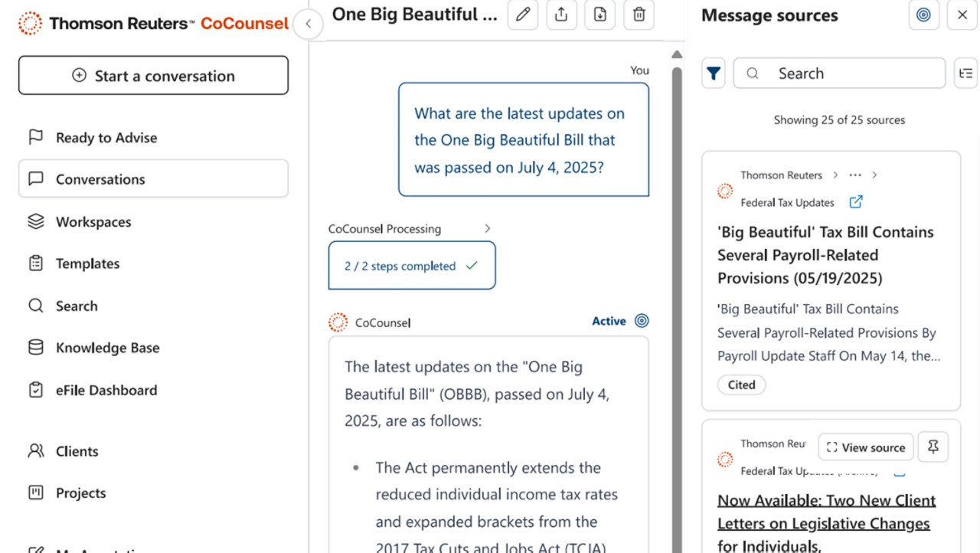Click the download conversation icon

(x=600, y=15)
